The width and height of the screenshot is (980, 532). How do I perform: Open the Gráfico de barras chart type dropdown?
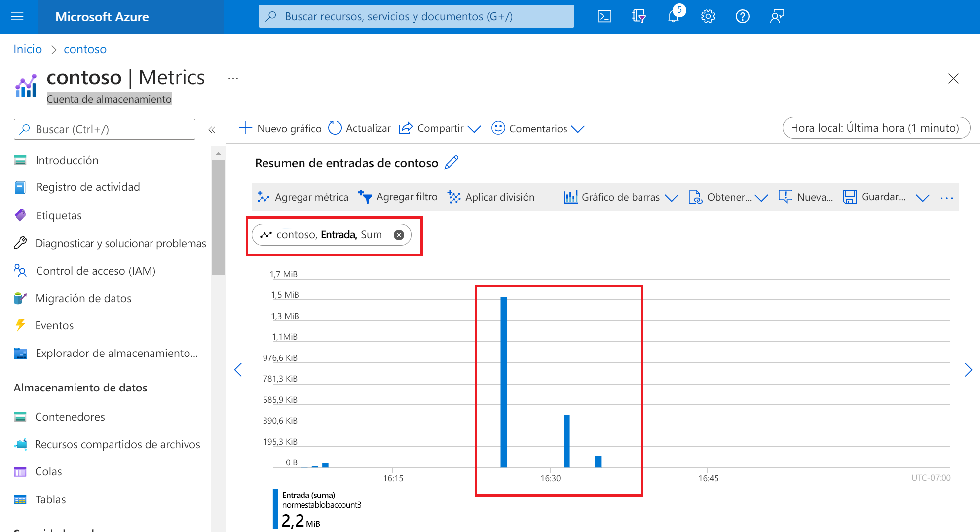click(x=621, y=197)
